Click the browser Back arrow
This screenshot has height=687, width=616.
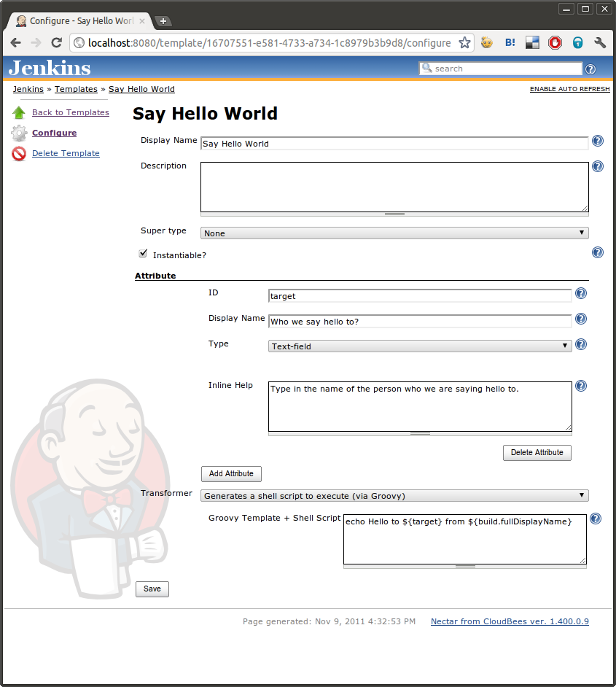pyautogui.click(x=16, y=42)
